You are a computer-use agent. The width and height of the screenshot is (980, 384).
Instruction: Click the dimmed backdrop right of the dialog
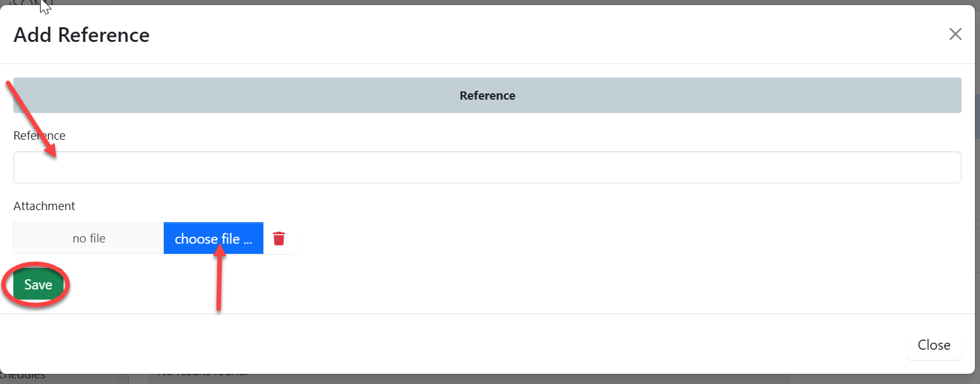point(977,190)
